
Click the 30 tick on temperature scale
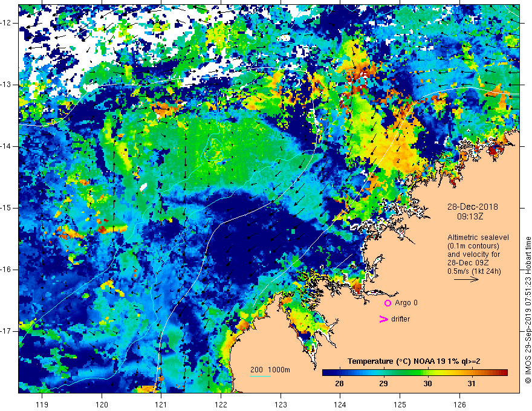pos(427,384)
